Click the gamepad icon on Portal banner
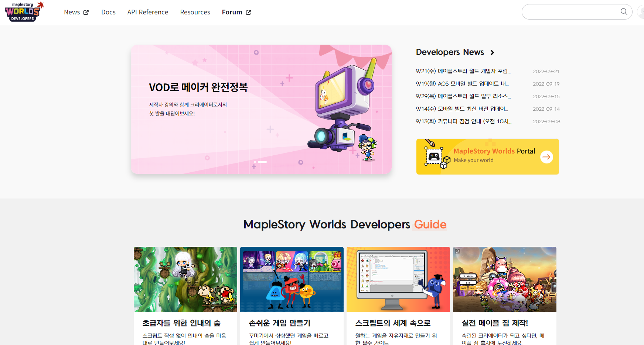The width and height of the screenshot is (644, 345). (x=434, y=156)
